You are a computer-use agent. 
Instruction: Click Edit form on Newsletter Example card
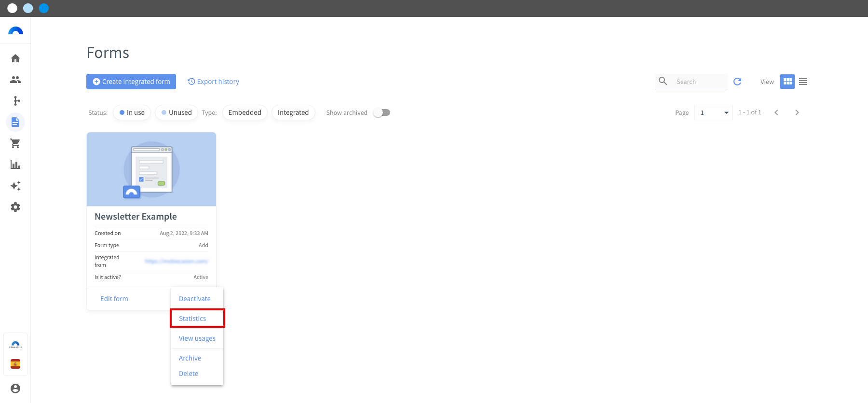[114, 299]
